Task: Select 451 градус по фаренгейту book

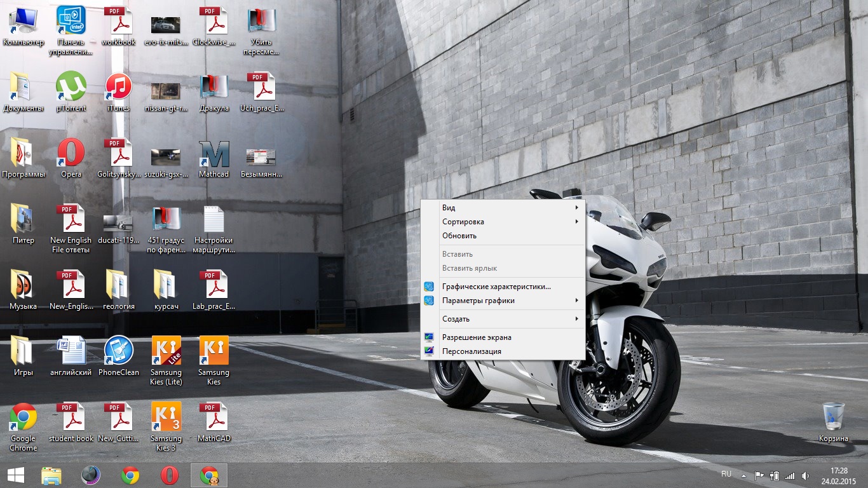Action: (166, 229)
